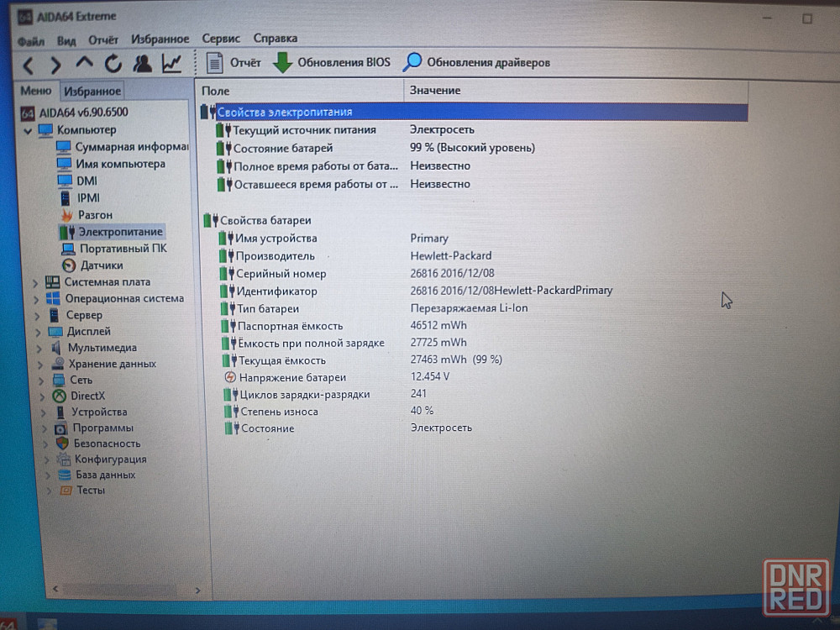
Task: Click the Отчёт report toolbar button
Action: coord(234,63)
